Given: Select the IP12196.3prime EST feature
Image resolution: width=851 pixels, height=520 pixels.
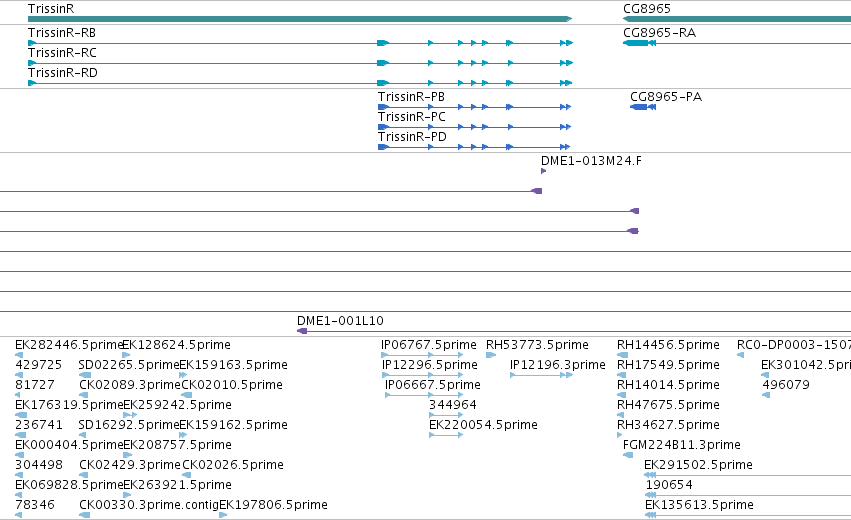Looking at the screenshot, I should click(542, 375).
